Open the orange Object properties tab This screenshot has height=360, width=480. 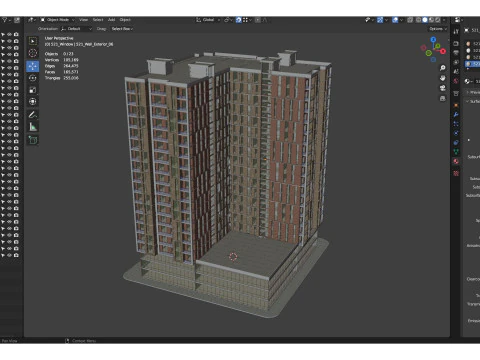tap(456, 105)
